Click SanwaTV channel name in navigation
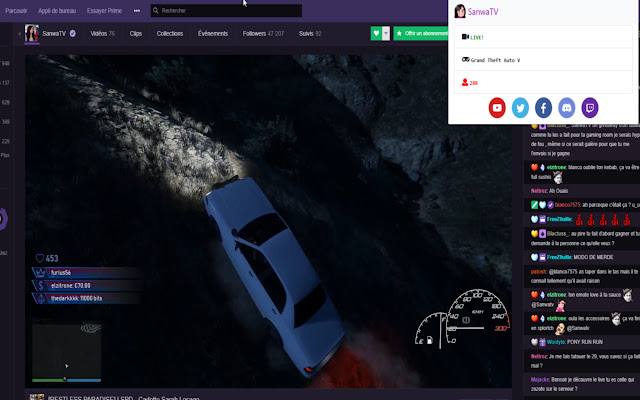The image size is (640, 400). coord(54,33)
